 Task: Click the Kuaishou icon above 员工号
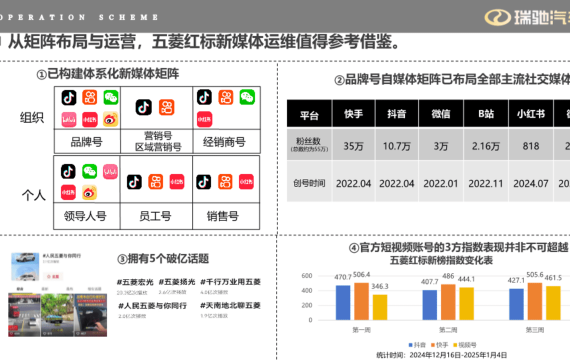[x=156, y=182]
